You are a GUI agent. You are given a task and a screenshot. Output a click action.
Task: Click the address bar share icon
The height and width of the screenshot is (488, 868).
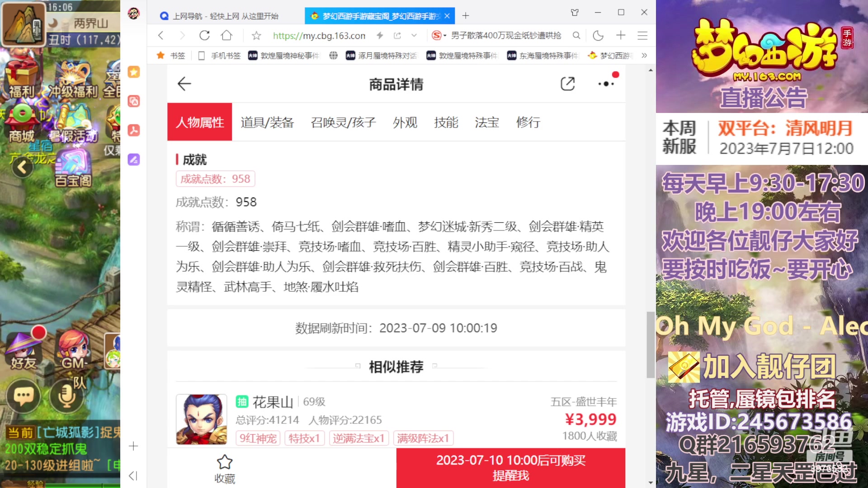point(397,35)
